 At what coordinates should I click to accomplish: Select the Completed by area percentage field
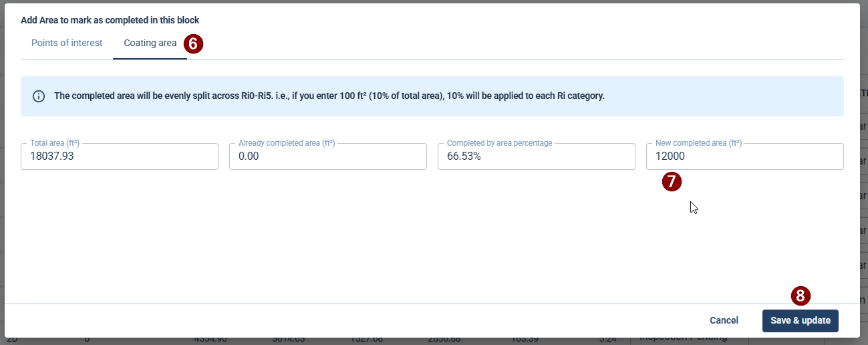click(536, 156)
